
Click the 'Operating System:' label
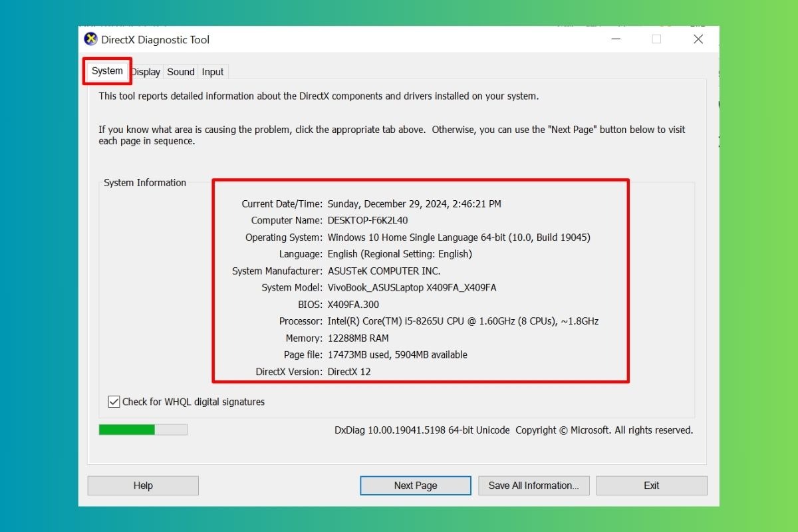284,237
